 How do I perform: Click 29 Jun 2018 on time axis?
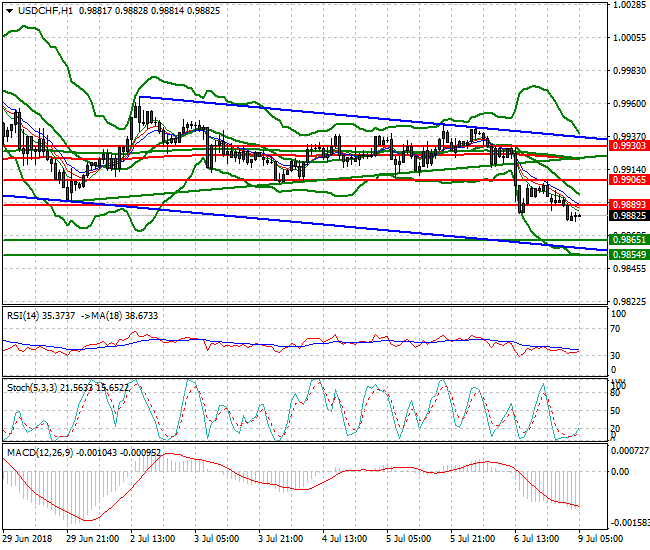coord(28,537)
